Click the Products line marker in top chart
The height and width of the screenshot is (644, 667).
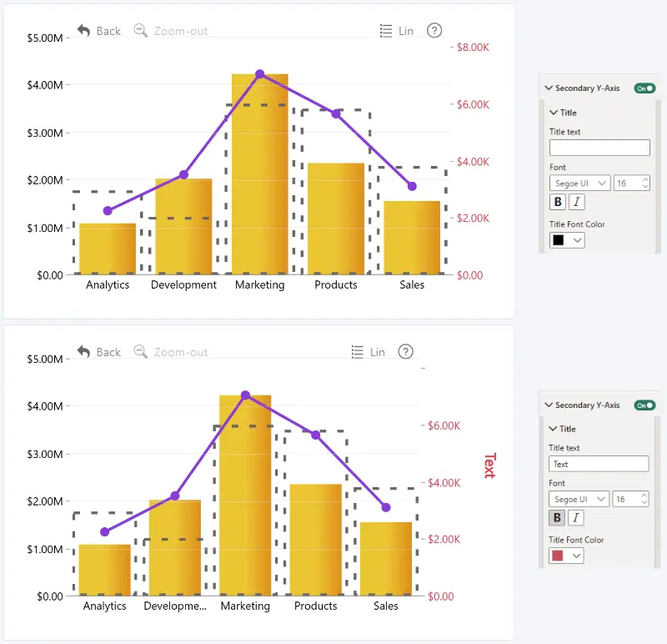336,113
